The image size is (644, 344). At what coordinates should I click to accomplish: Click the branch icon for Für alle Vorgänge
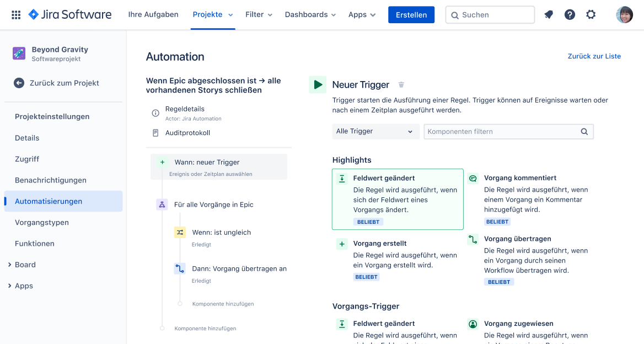[162, 204]
